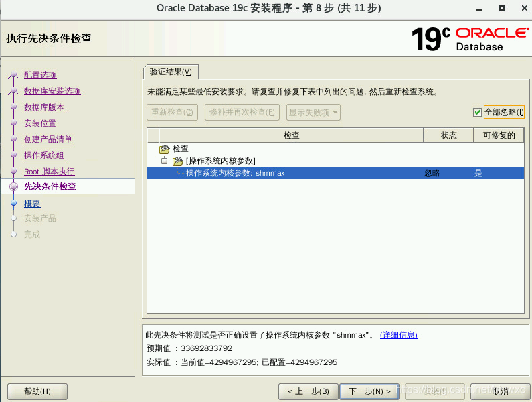Image resolution: width=532 pixels, height=402 pixels.
Task: Click the 检查 root tree label
Action: (x=181, y=149)
